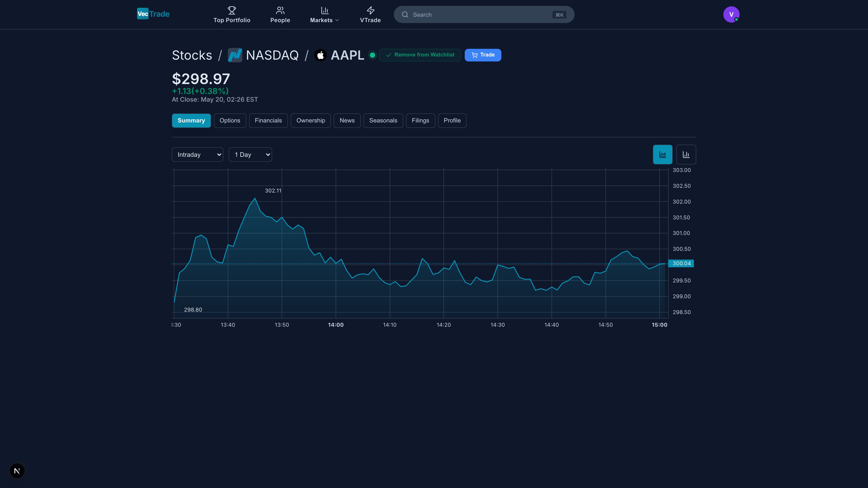
Task: Open the 1 Day range dropdown
Action: click(250, 155)
